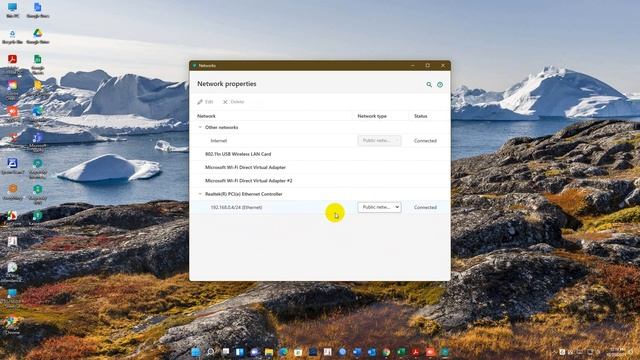
Task: Open Recycle Bin desktop icon
Action: (12, 36)
